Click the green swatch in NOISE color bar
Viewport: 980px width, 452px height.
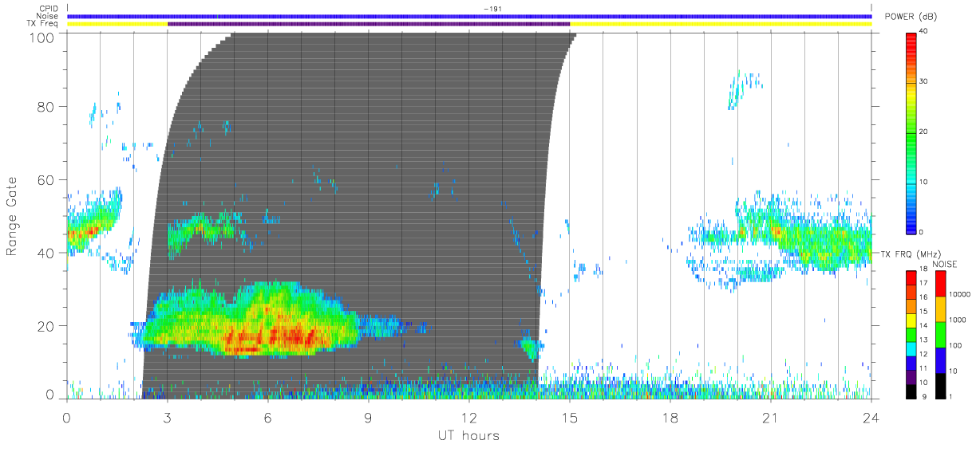click(940, 333)
